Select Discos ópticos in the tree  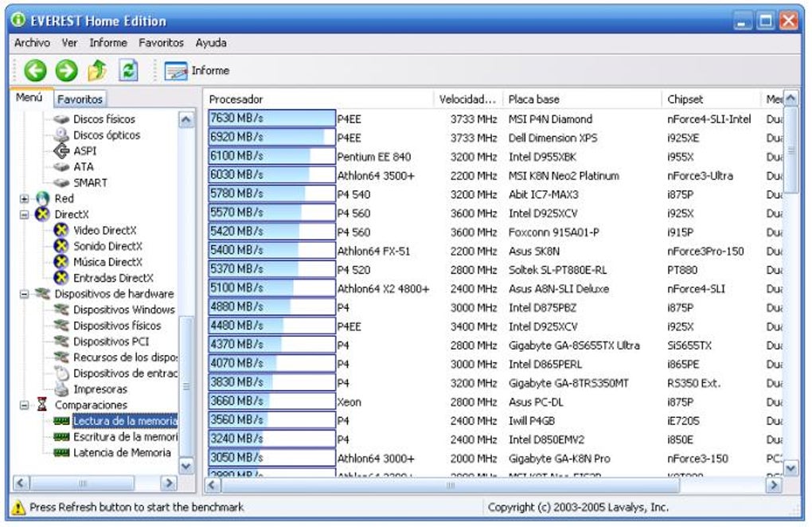(106, 135)
